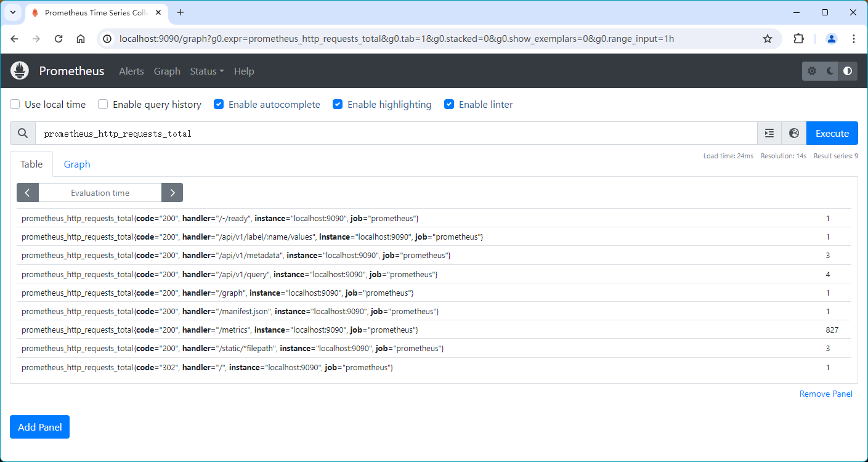Switch to the Graph tab of the panel

(x=77, y=164)
